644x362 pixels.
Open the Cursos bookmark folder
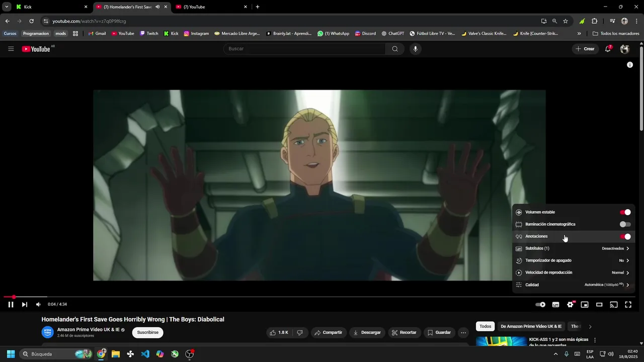click(10, 34)
